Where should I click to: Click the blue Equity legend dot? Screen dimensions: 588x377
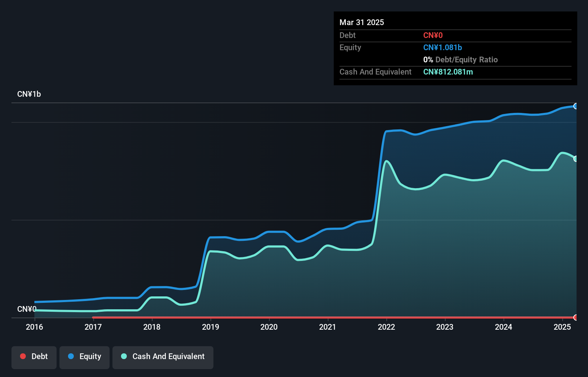71,356
